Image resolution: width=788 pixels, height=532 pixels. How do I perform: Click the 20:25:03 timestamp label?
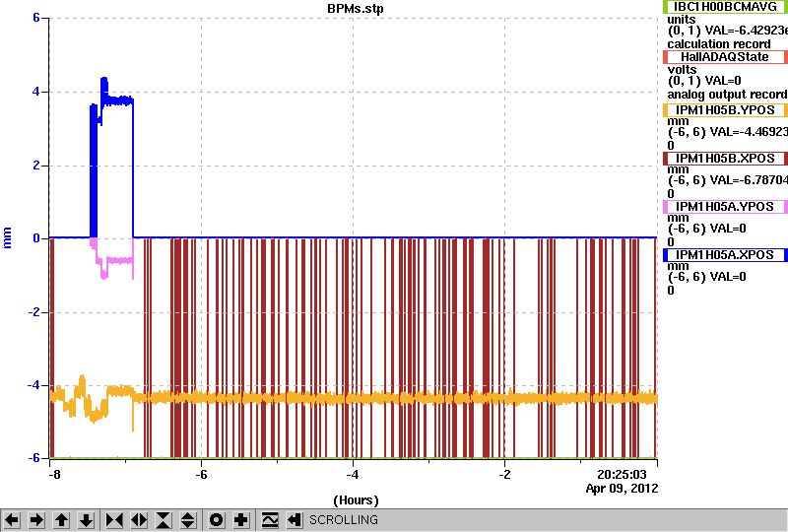coord(622,474)
